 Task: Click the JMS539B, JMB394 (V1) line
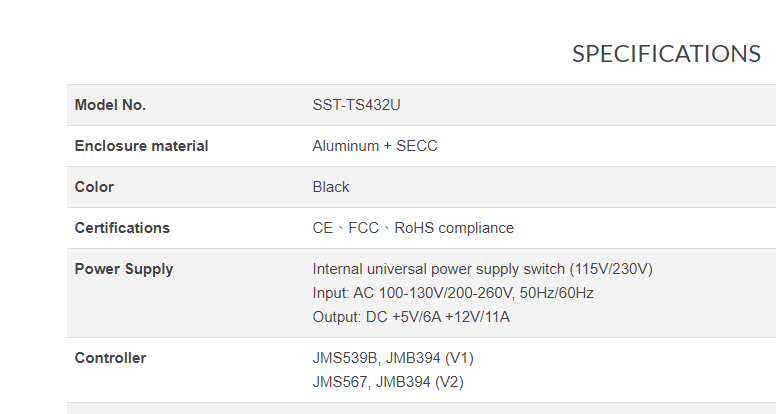[x=393, y=358]
